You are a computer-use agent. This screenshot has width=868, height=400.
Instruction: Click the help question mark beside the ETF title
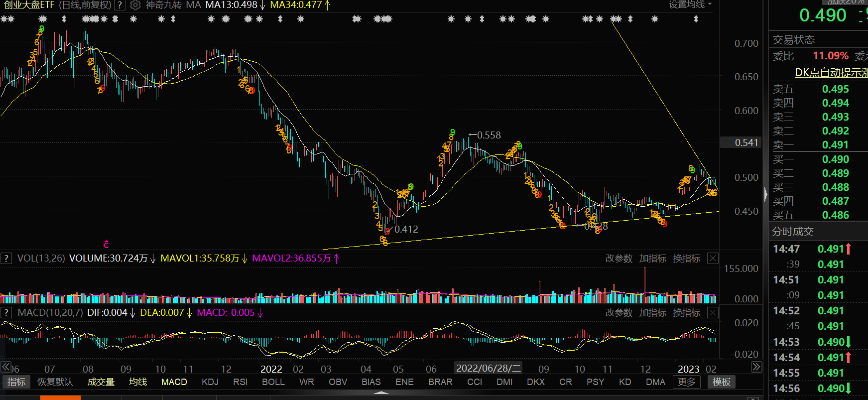tap(120, 5)
